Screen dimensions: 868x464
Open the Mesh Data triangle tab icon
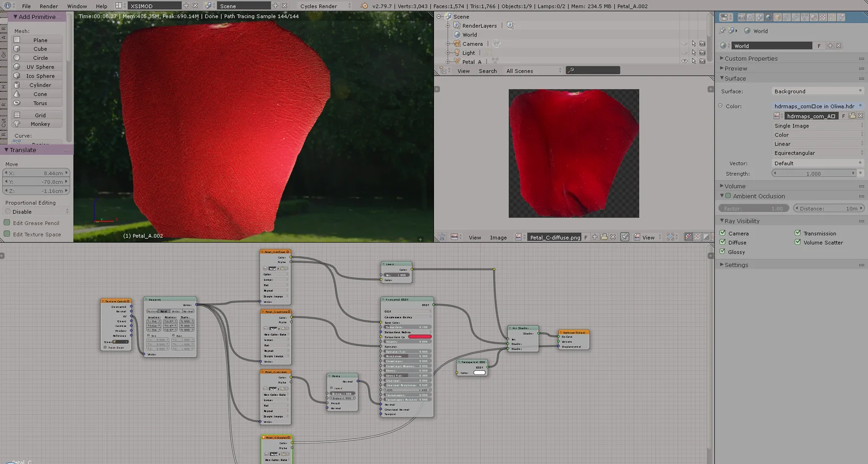click(x=805, y=17)
